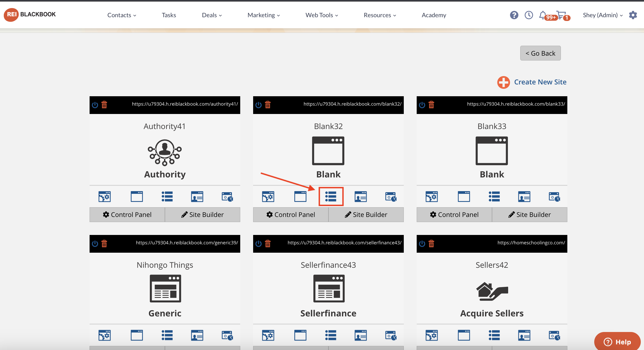Open Site Builder for Blank32

coord(366,215)
